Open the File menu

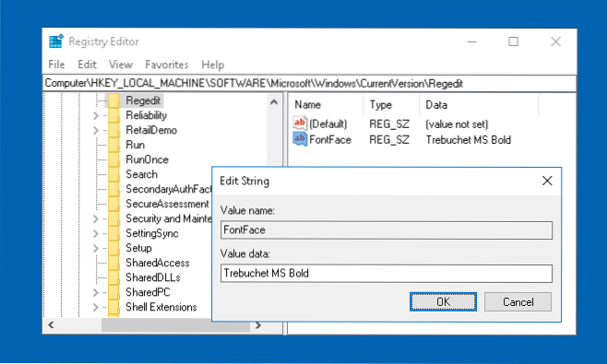click(56, 65)
